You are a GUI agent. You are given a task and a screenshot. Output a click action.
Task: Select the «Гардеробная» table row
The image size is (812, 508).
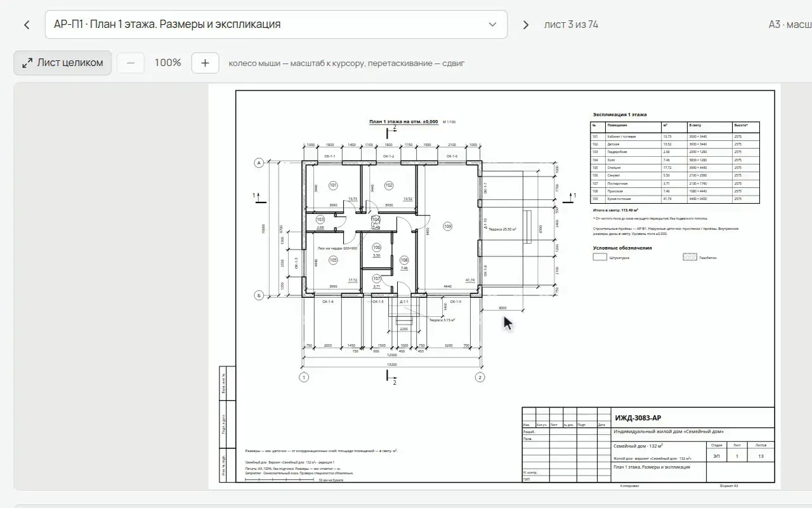pyautogui.click(x=675, y=152)
